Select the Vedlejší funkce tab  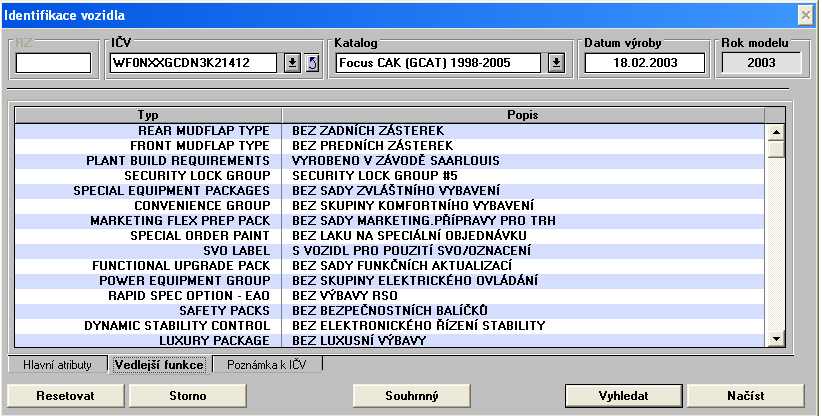pyautogui.click(x=160, y=365)
